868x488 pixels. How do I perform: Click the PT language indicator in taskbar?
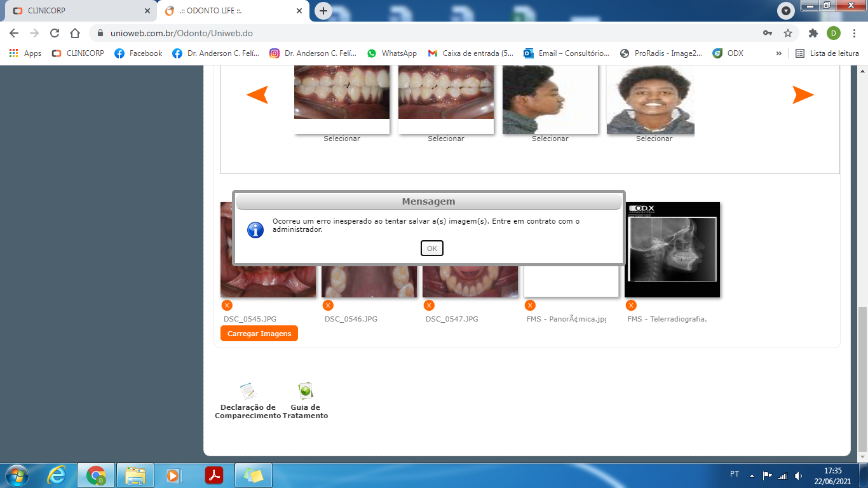[735, 474]
